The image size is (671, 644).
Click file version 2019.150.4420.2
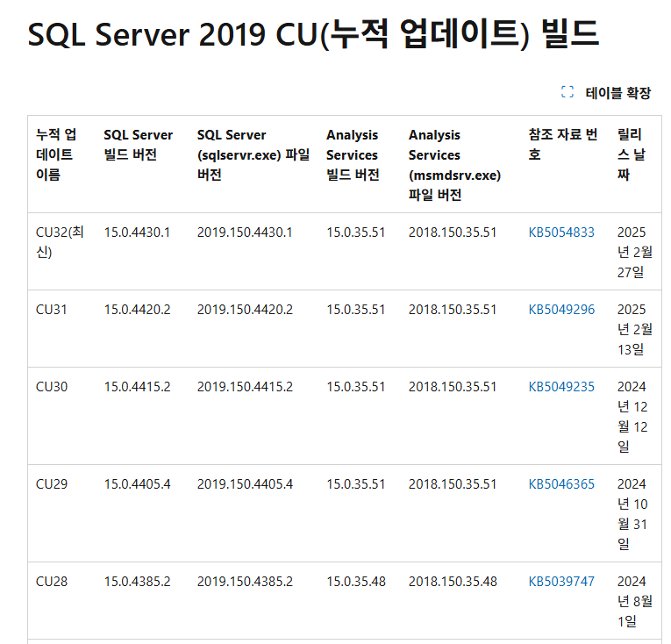click(x=245, y=310)
